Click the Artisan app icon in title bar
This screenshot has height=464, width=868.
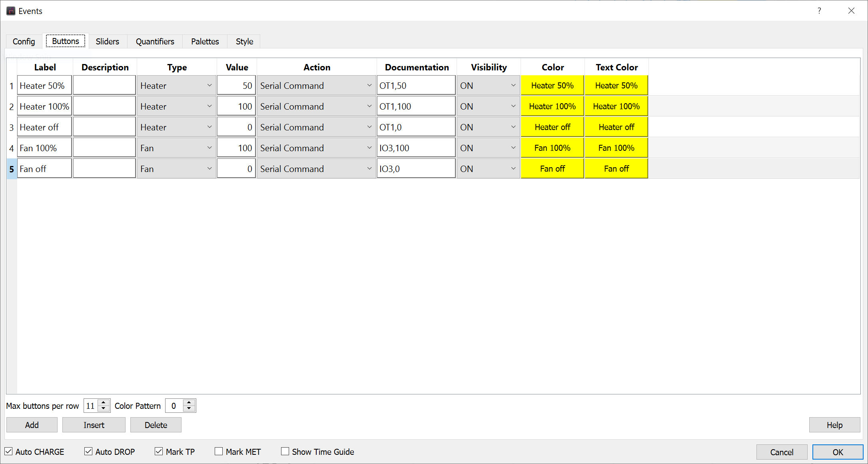pyautogui.click(x=11, y=11)
